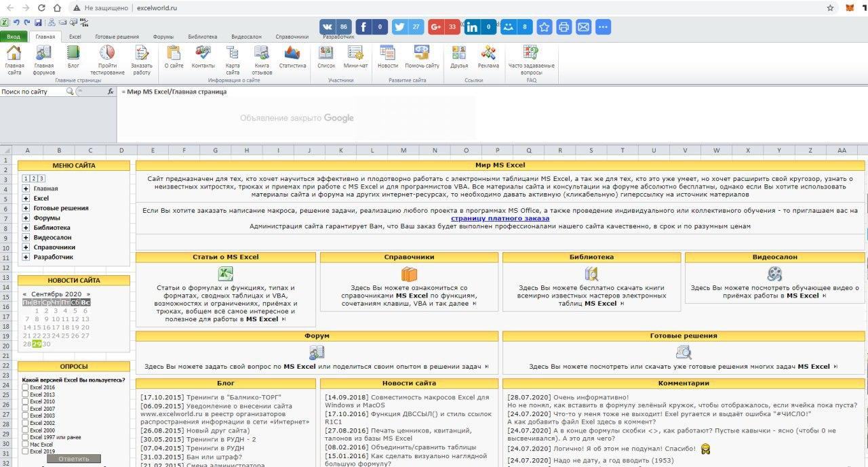Click the Поиск по сайту search field
This screenshot has height=467, width=868.
point(51,92)
